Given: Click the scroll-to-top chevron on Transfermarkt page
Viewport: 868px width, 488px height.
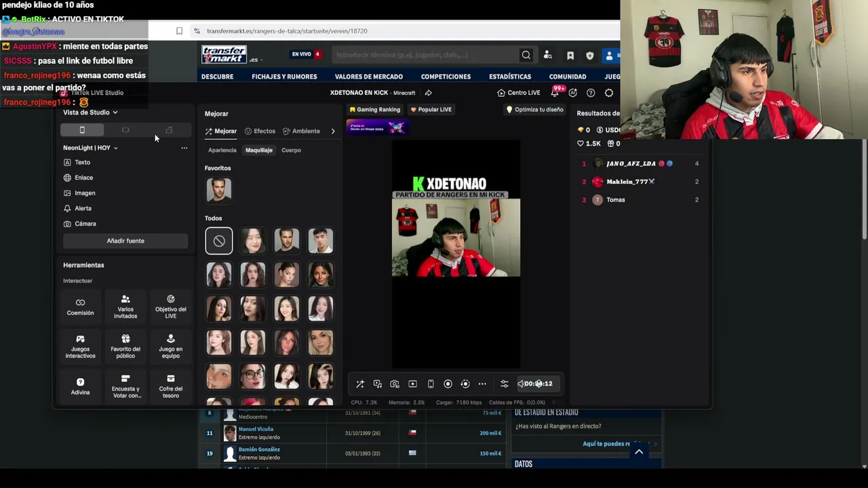Looking at the screenshot, I should (x=639, y=452).
